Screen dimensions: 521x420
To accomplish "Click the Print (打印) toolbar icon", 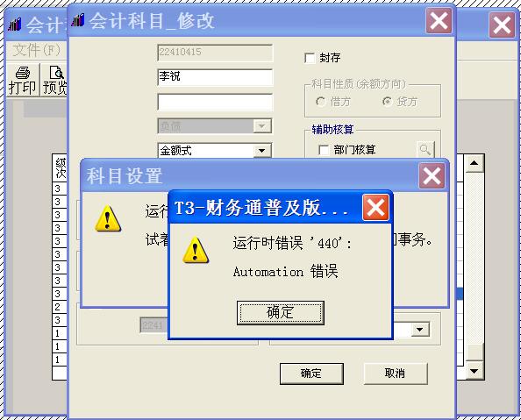I will [22, 80].
